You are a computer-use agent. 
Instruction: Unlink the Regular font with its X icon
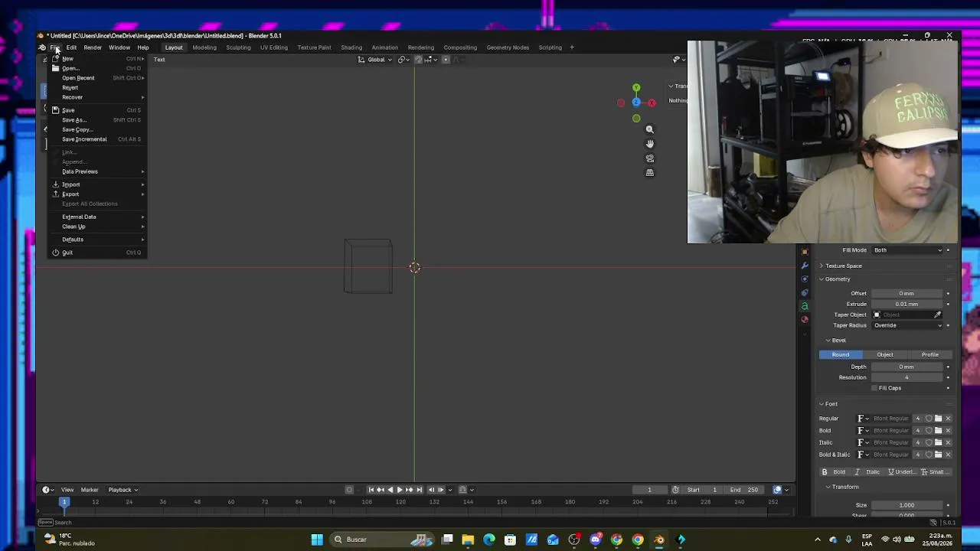(x=948, y=419)
